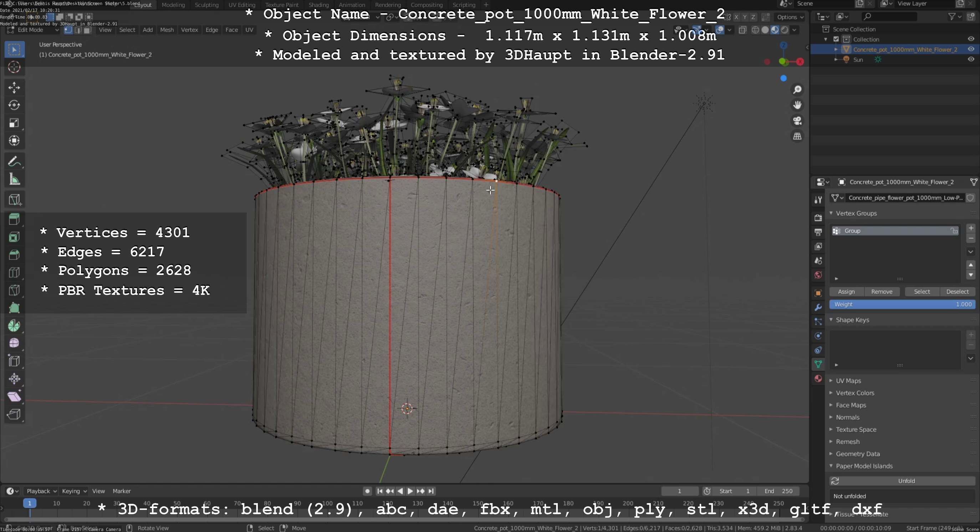Open the Object Data properties tab
This screenshot has height=532, width=980.
818,364
